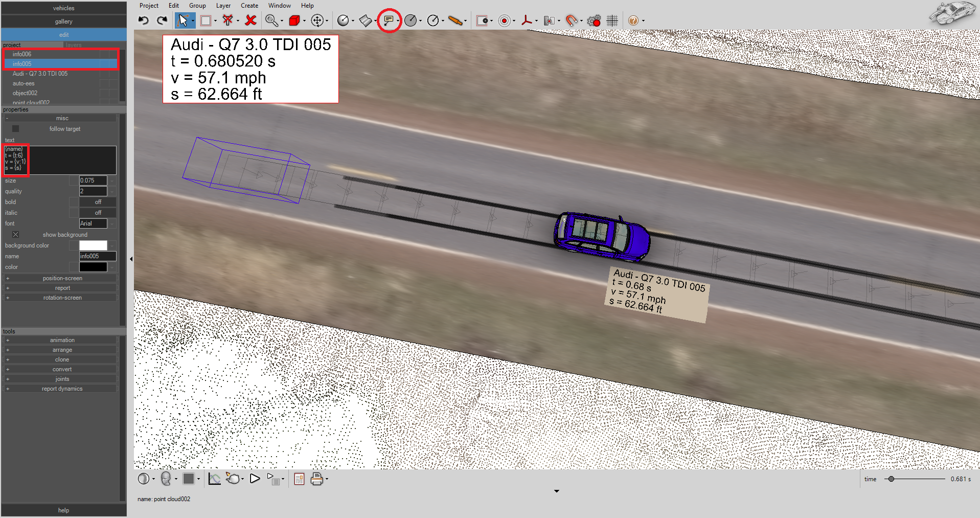Viewport: 980px width, 518px height.
Task: Click the gray dial gauge icon
Action: coord(411,20)
